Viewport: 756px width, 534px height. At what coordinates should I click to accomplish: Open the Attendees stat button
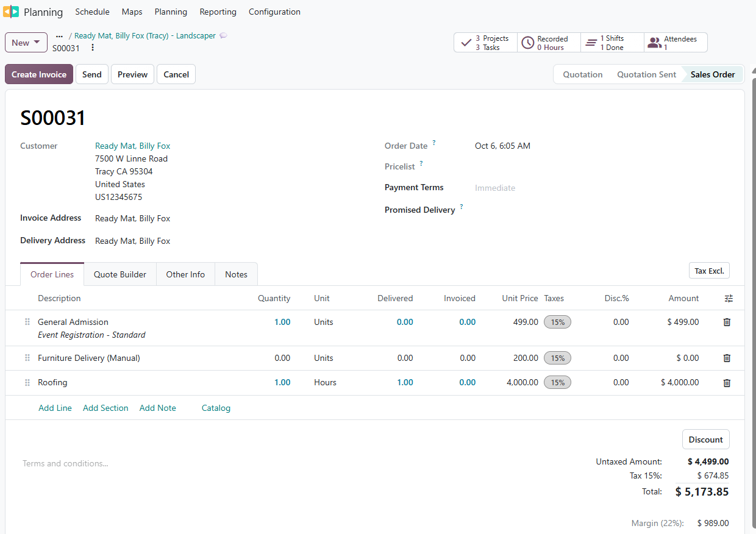click(x=676, y=43)
